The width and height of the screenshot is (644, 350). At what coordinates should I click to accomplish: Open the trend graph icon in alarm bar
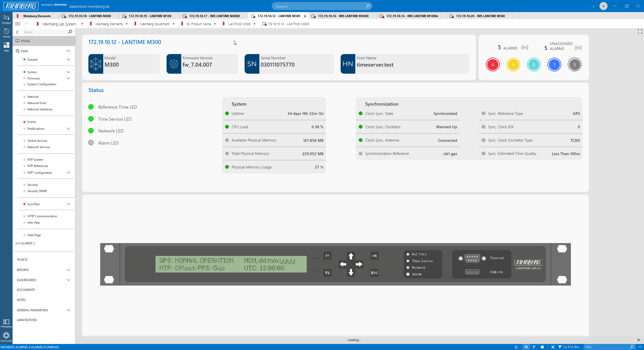click(x=516, y=347)
